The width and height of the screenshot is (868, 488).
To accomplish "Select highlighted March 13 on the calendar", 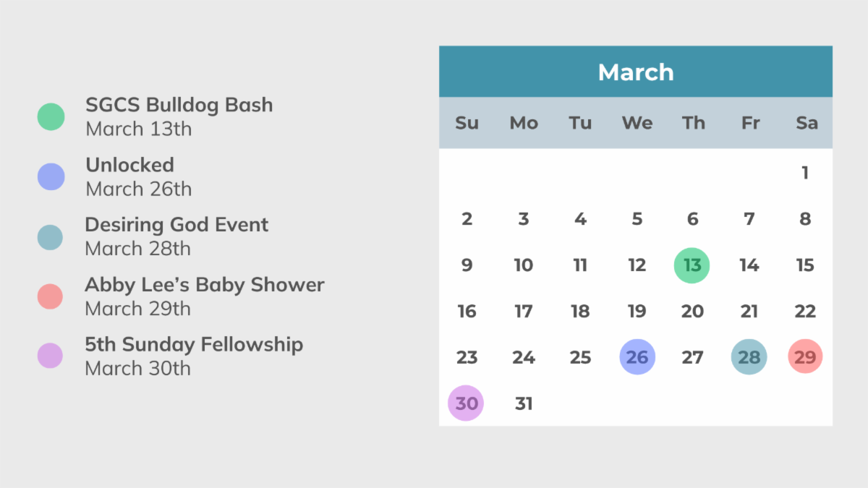I will tap(692, 265).
